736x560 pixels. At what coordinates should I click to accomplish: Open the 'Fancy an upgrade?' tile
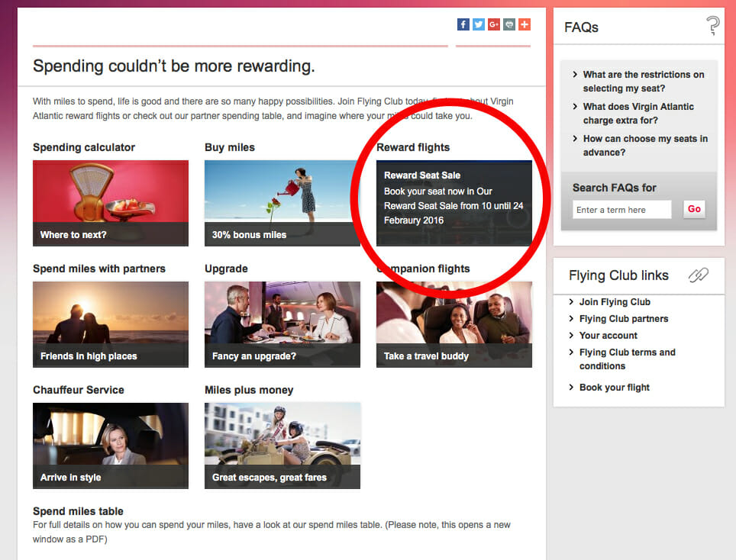pyautogui.click(x=282, y=324)
